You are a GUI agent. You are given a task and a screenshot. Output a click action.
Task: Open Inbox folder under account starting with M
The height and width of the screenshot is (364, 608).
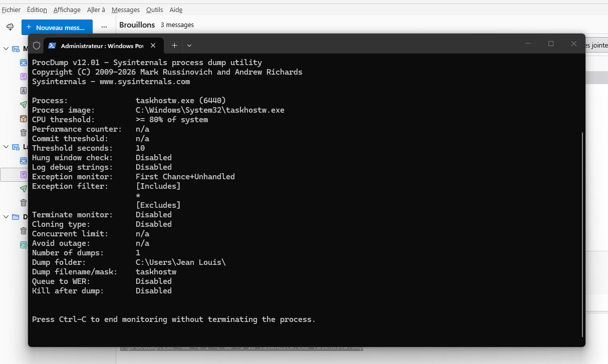24,63
